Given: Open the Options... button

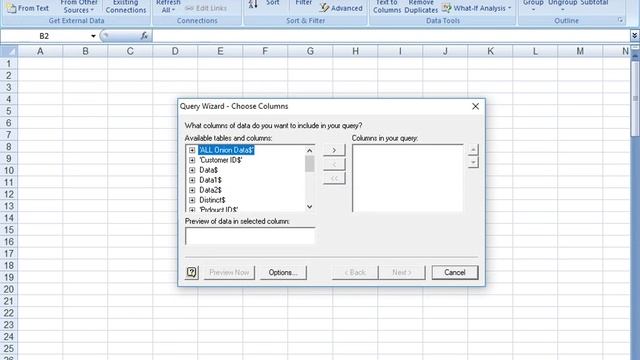Looking at the screenshot, I should tap(283, 272).
